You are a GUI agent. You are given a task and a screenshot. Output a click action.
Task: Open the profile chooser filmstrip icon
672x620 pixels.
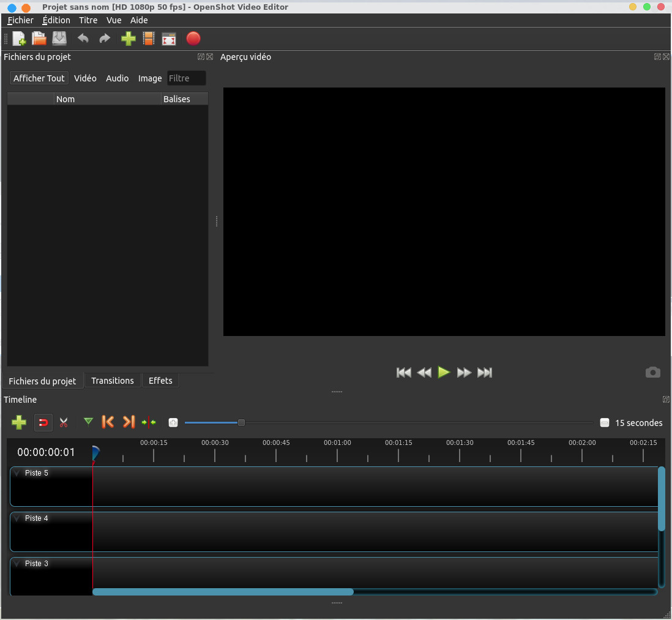(x=148, y=39)
